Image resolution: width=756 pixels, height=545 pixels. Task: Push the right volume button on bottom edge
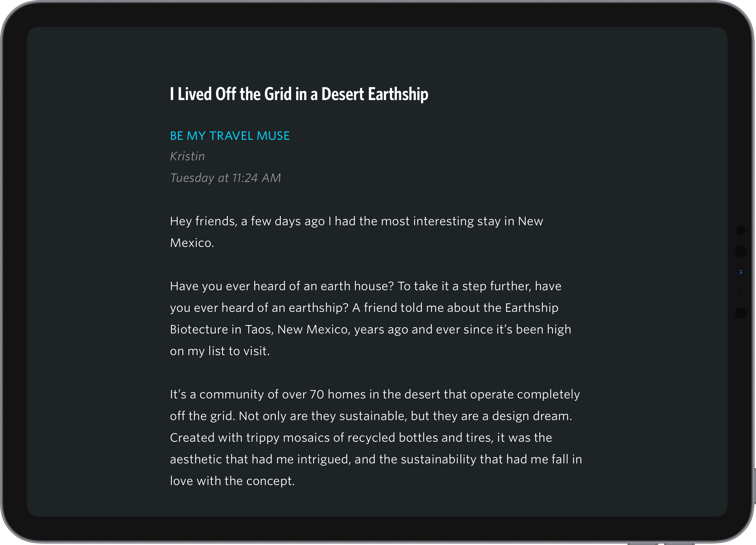tap(679, 544)
